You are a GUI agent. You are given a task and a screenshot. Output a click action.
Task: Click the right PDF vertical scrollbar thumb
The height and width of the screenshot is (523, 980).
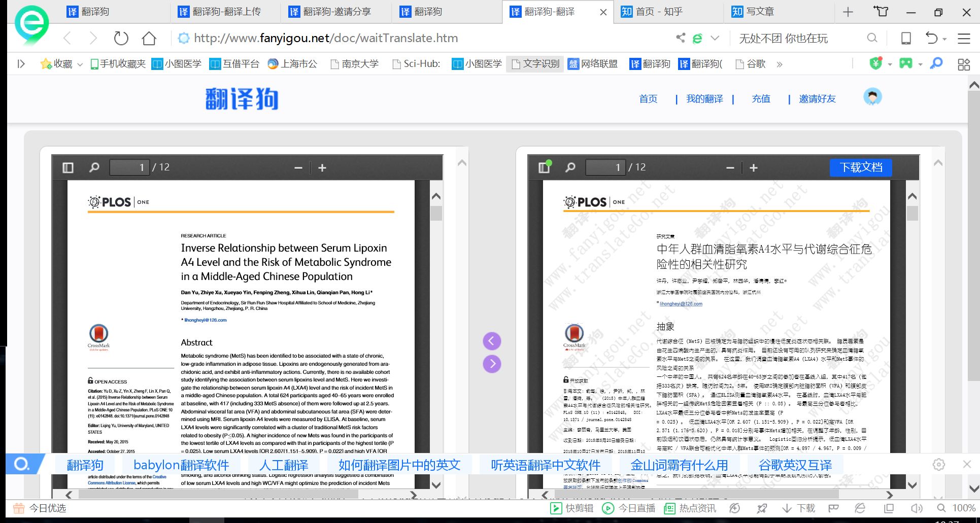(x=912, y=213)
